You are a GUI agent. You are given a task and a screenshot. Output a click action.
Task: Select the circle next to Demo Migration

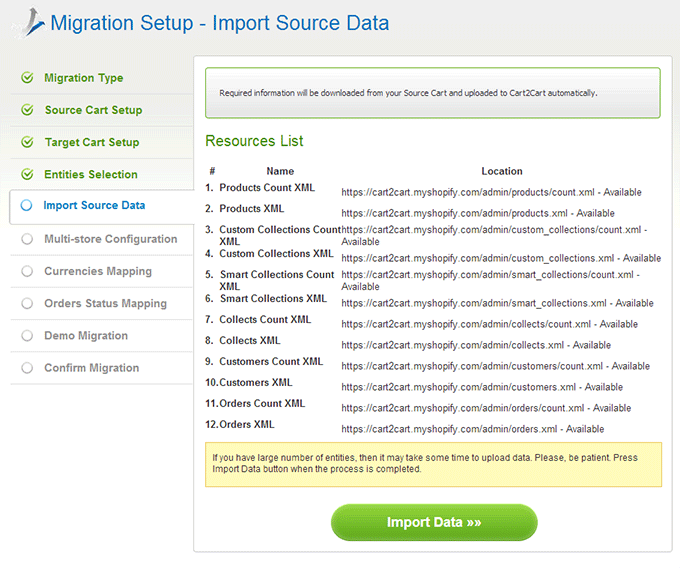click(27, 335)
